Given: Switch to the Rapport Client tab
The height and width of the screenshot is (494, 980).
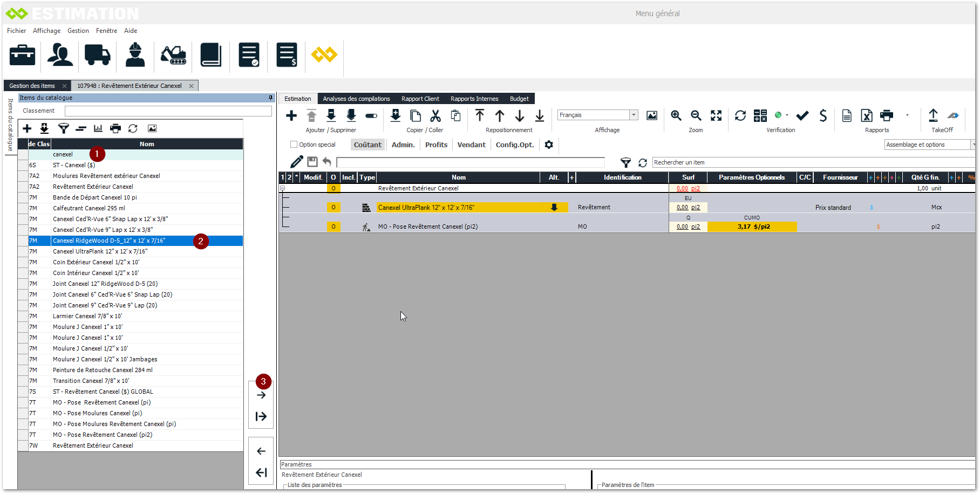Looking at the screenshot, I should tap(420, 99).
